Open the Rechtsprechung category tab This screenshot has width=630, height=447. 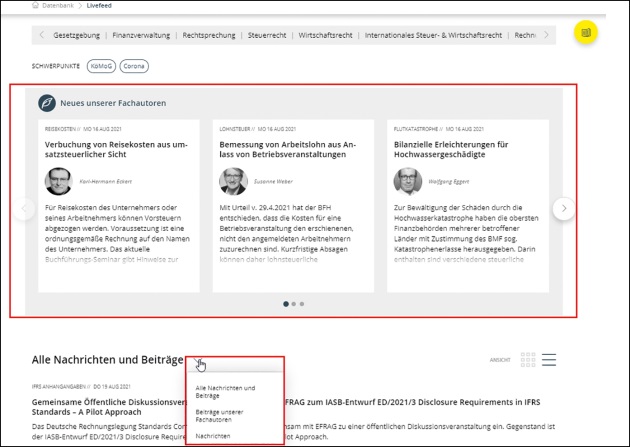point(208,35)
